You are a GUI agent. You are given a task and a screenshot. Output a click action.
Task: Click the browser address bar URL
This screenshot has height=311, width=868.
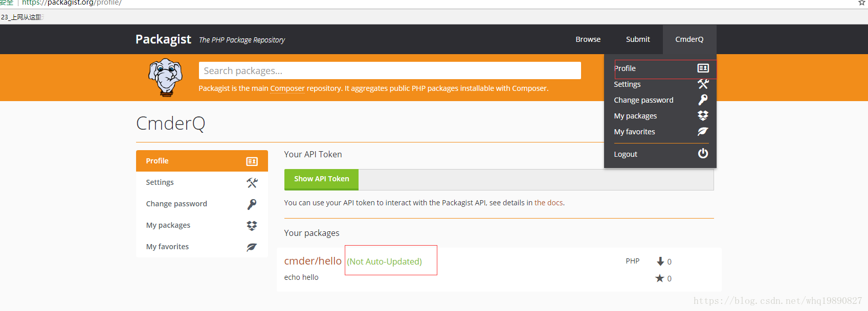click(72, 3)
